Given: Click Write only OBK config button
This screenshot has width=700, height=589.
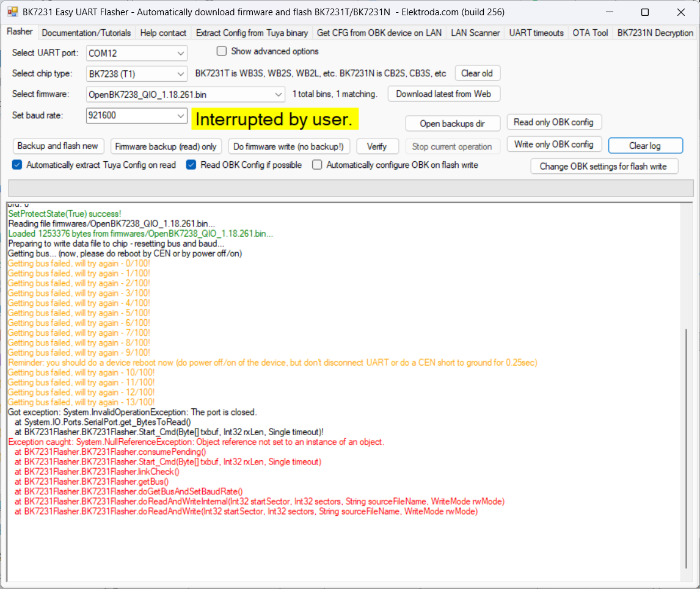Looking at the screenshot, I should [x=553, y=144].
